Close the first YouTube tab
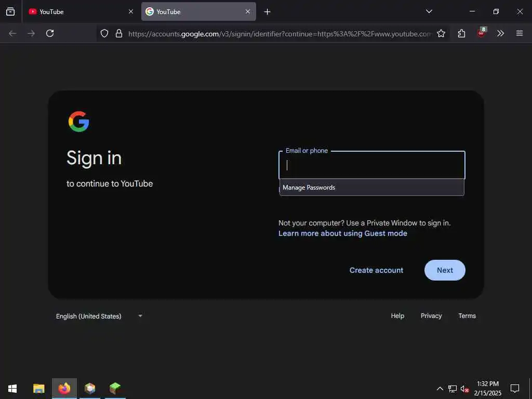 coord(131,11)
